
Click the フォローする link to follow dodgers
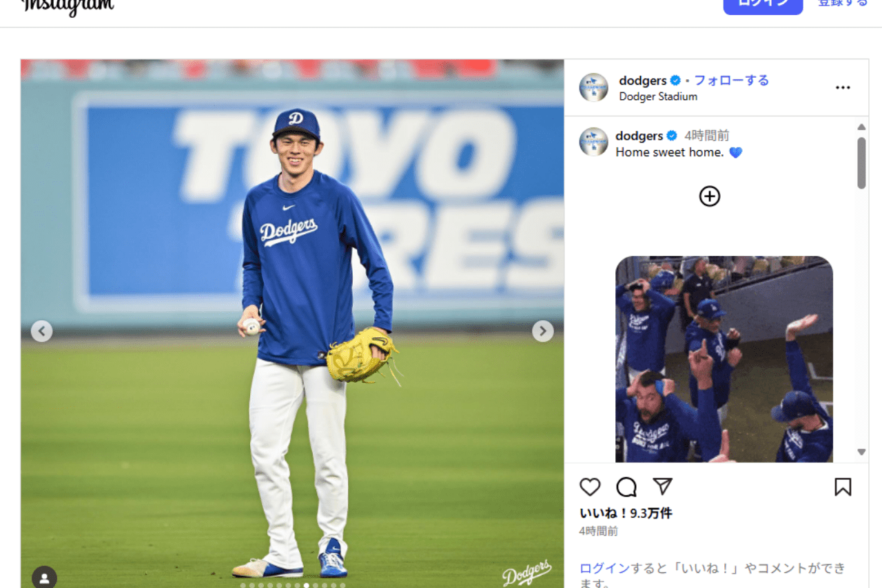pos(731,80)
